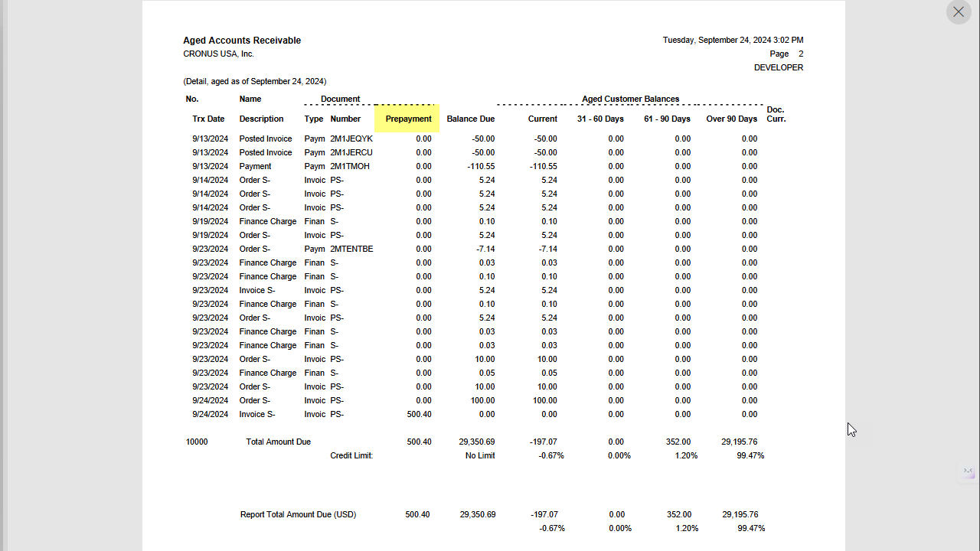Click the Credit Limit label
The height and width of the screenshot is (551, 980).
coord(351,455)
